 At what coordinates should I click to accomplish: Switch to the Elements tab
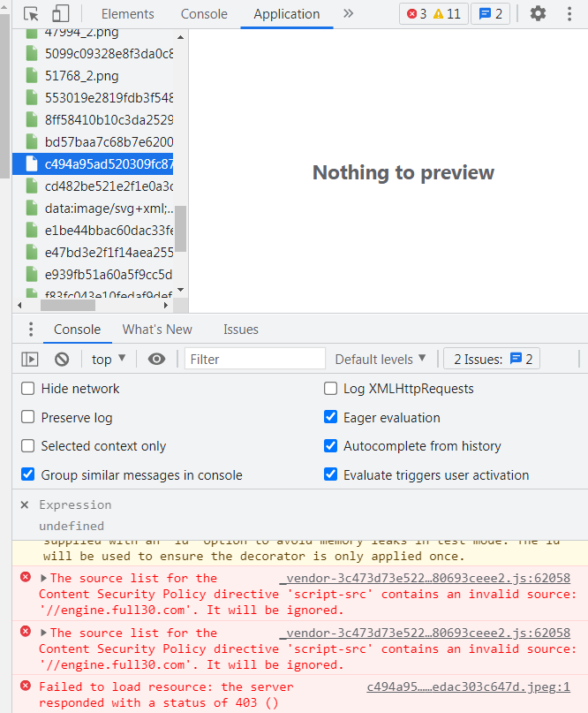click(128, 14)
